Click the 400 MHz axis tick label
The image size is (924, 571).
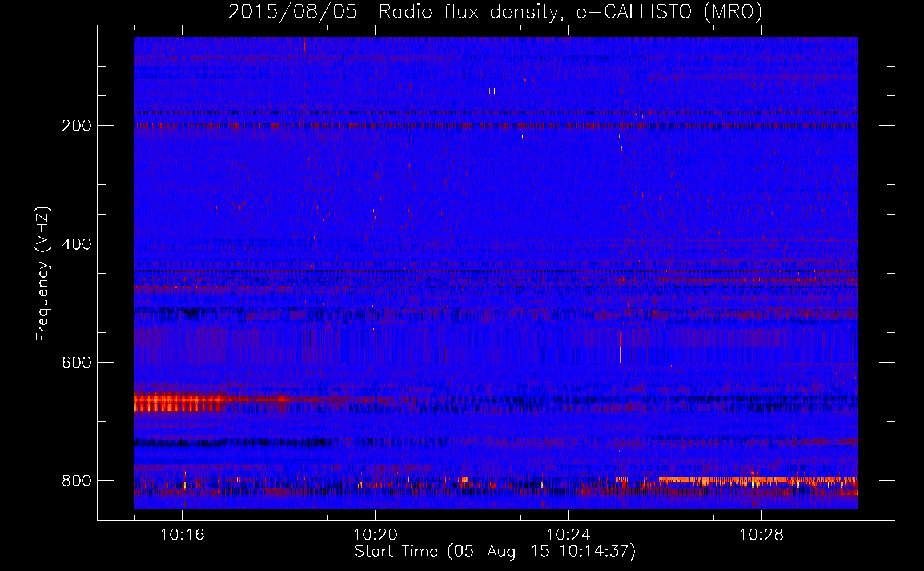point(77,244)
